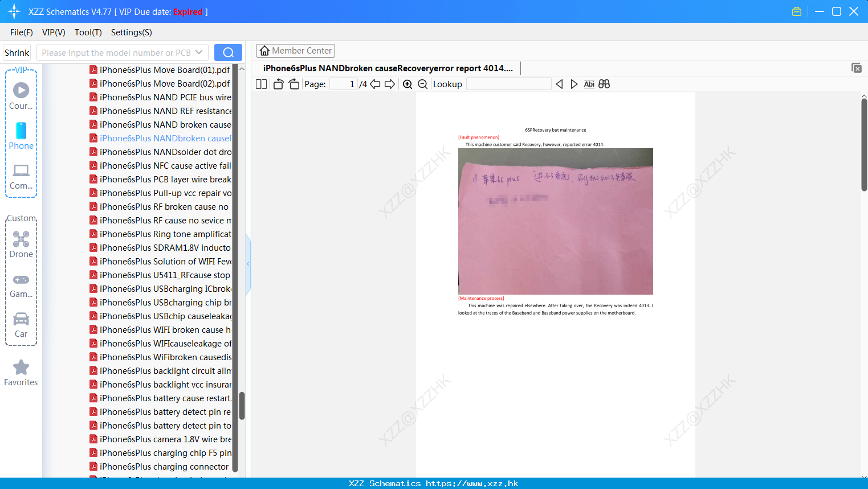This screenshot has height=489, width=868.
Task: Open the Settings(S) menu
Action: (x=132, y=32)
